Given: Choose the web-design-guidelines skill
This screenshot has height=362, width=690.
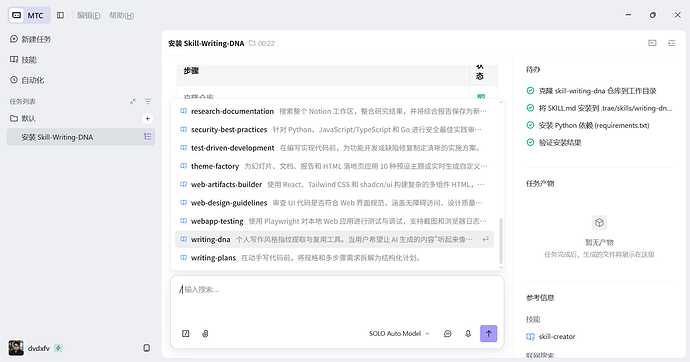Looking at the screenshot, I should (x=334, y=203).
